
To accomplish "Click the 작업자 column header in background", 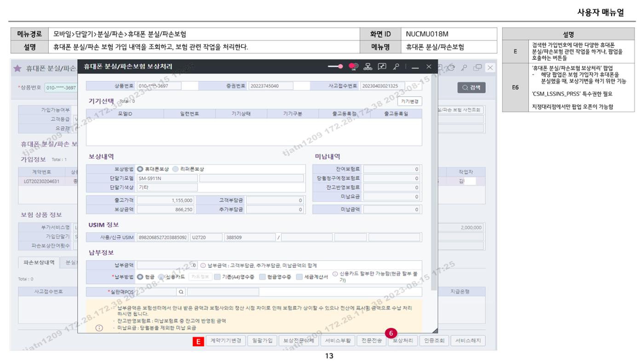I will (466, 172).
